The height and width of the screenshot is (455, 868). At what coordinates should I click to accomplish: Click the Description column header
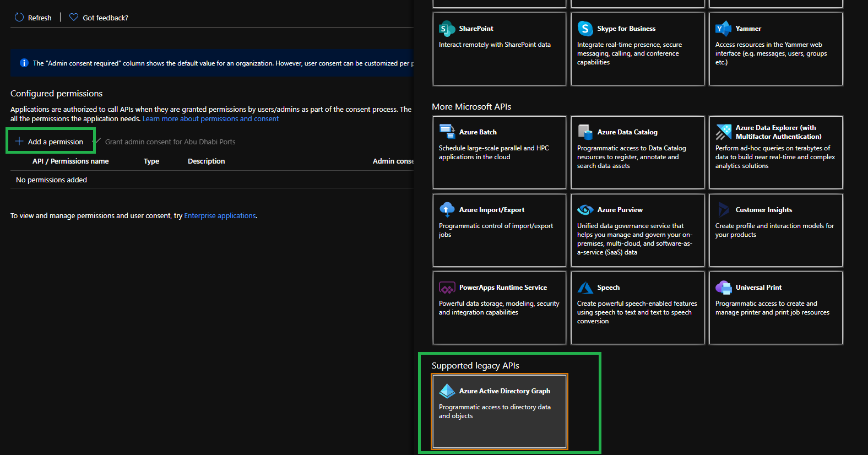[x=207, y=161]
